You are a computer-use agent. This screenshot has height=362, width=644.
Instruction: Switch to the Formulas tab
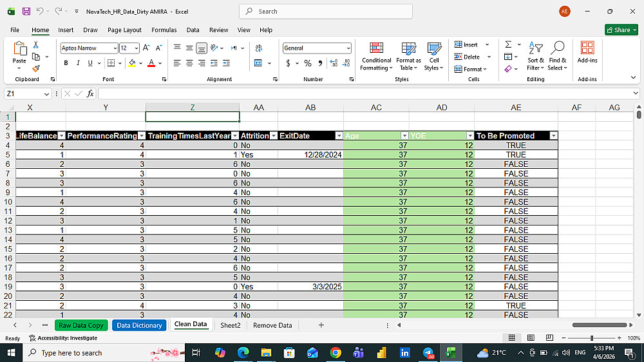pyautogui.click(x=164, y=30)
